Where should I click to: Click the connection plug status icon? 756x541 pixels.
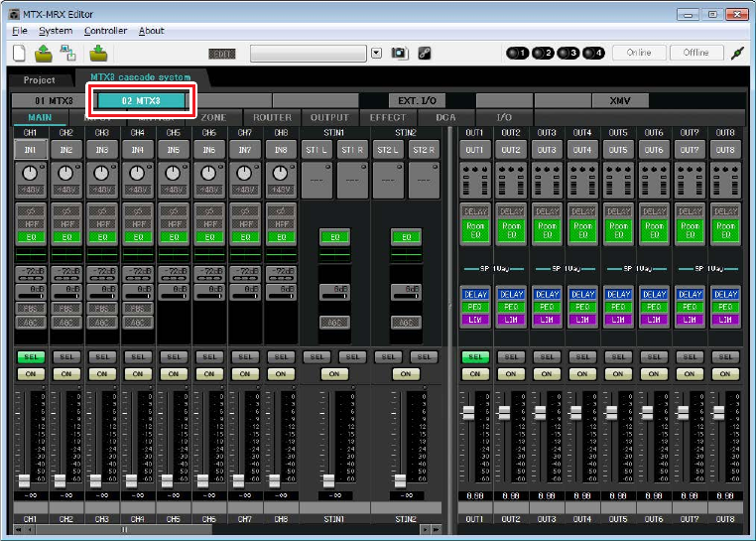(738, 53)
